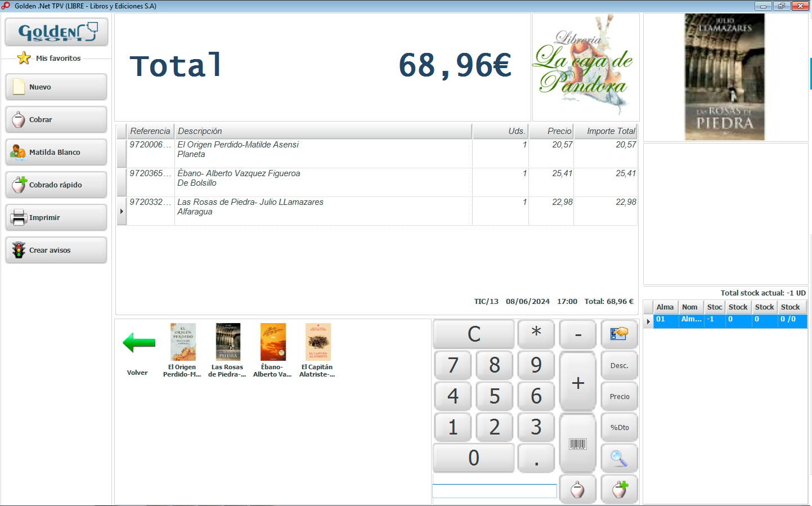Click the Nuevo button to start a new ticket
The width and height of the screenshot is (812, 506).
tap(56, 87)
